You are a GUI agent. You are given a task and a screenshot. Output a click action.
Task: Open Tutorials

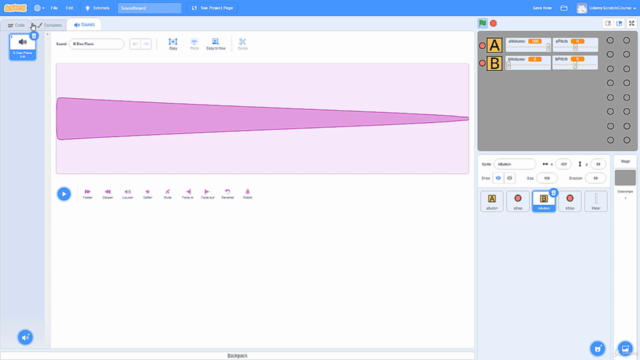pyautogui.click(x=97, y=8)
